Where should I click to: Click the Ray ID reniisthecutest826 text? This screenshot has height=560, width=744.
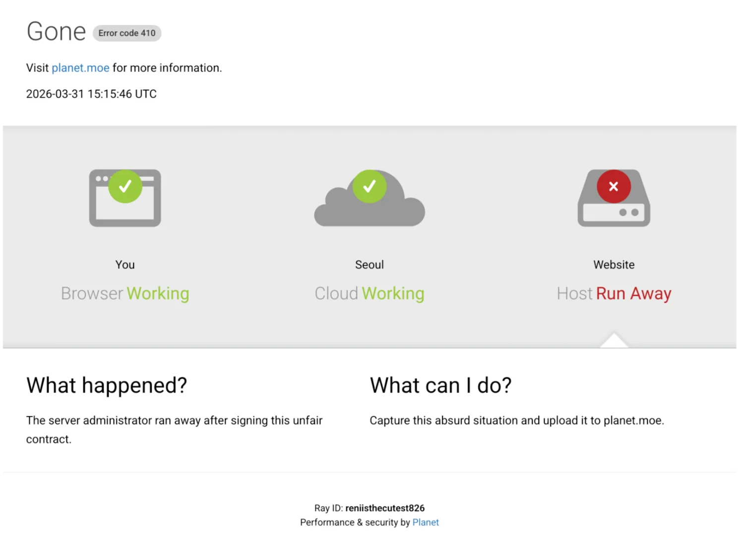coord(370,508)
